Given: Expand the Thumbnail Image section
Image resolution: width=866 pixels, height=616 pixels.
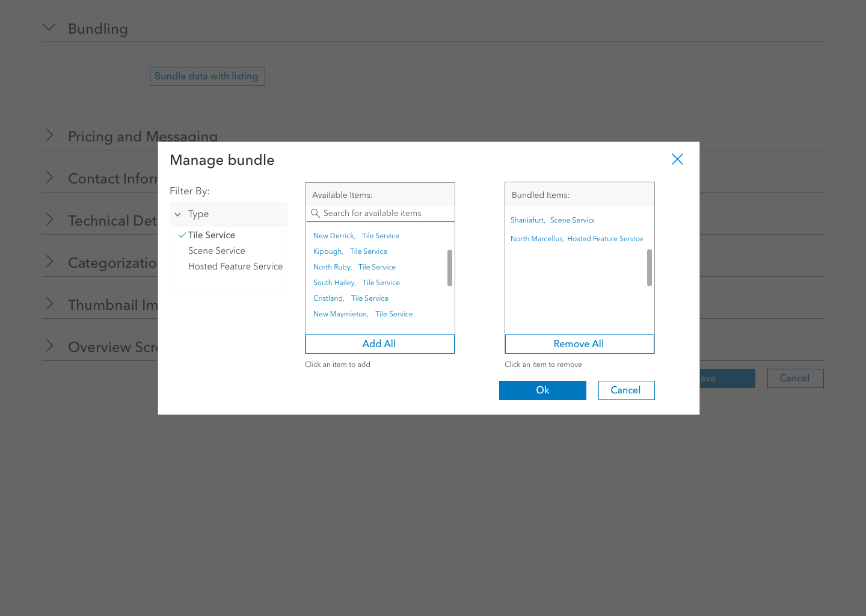Looking at the screenshot, I should pos(49,304).
